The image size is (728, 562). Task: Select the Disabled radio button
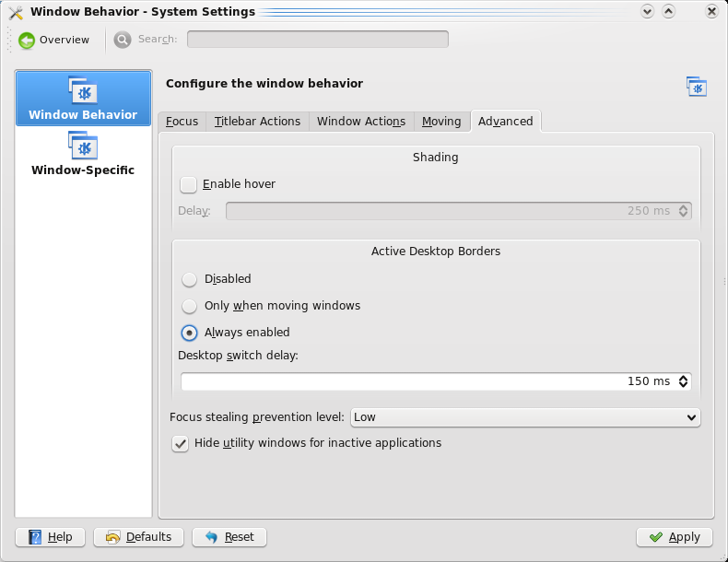[189, 279]
